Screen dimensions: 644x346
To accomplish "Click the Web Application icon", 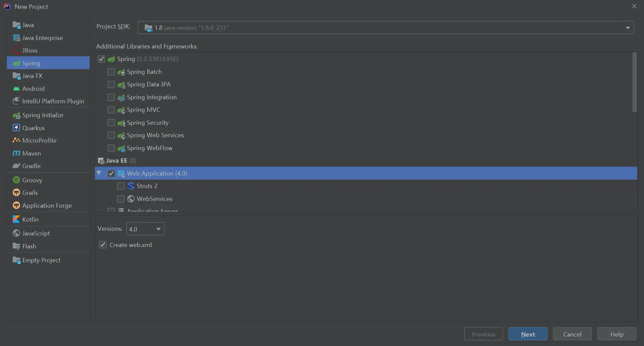I will [x=121, y=174].
